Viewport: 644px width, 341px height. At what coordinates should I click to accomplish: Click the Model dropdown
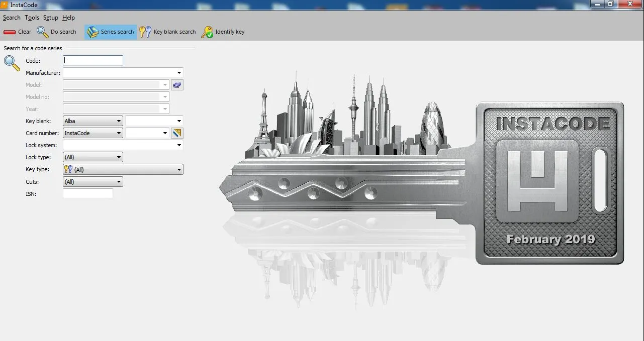pyautogui.click(x=116, y=85)
